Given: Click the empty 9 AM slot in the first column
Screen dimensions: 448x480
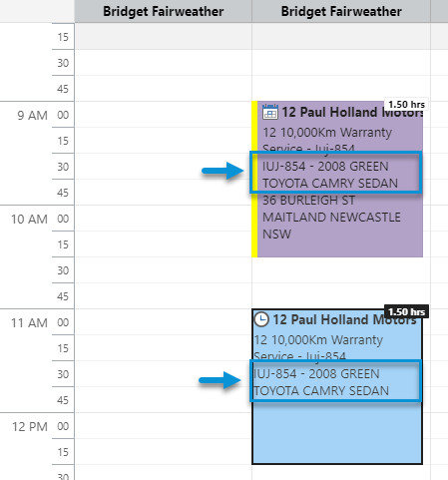Looking at the screenshot, I should point(164,114).
